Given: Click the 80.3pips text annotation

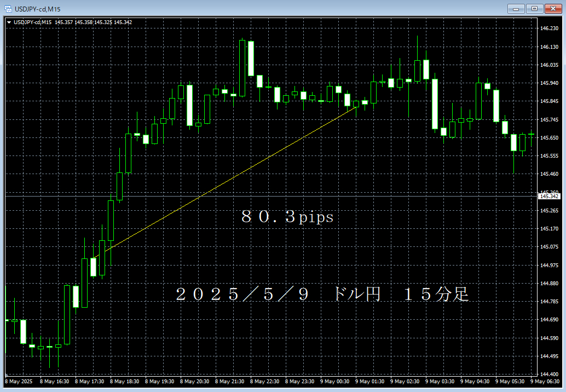Looking at the screenshot, I should tap(287, 217).
